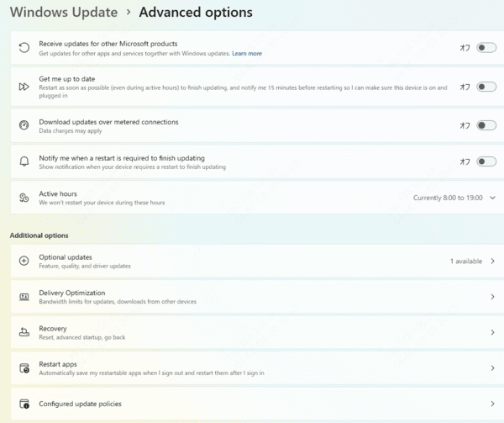Click the breadcrumb separator chevron
The width and height of the screenshot is (504, 423).
(129, 13)
